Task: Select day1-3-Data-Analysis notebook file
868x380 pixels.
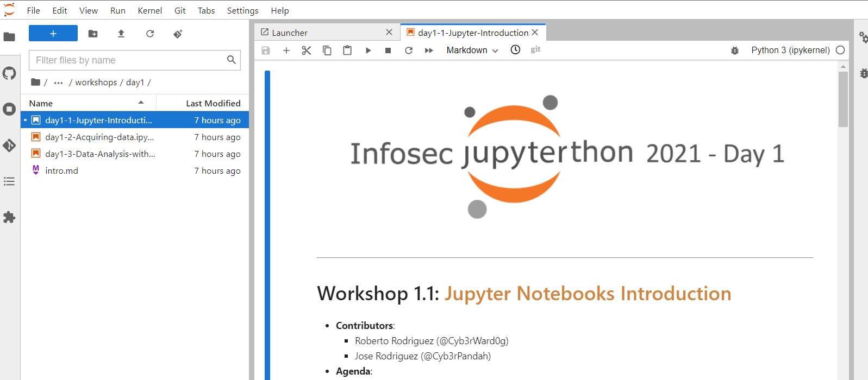Action: [x=135, y=154]
